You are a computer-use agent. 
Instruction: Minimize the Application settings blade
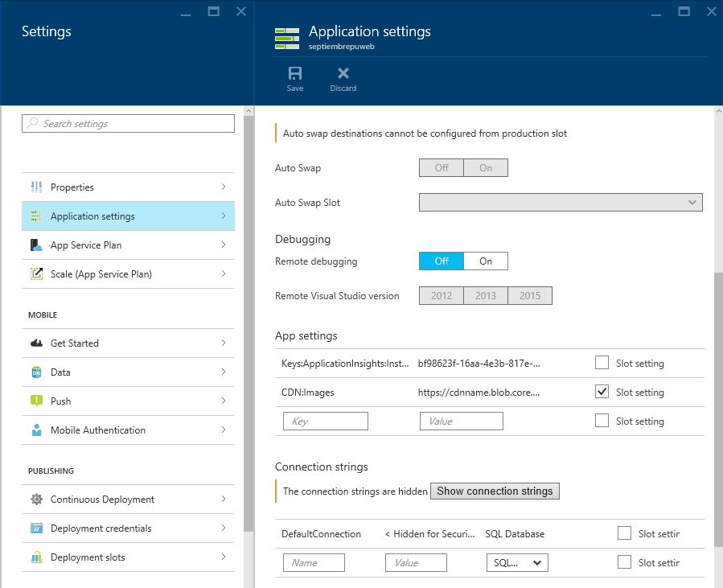pyautogui.click(x=656, y=14)
